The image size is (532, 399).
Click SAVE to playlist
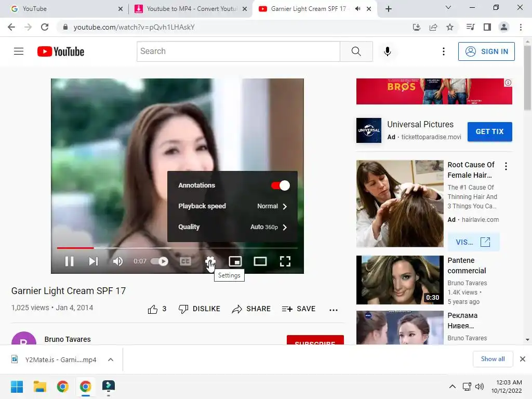(x=299, y=309)
